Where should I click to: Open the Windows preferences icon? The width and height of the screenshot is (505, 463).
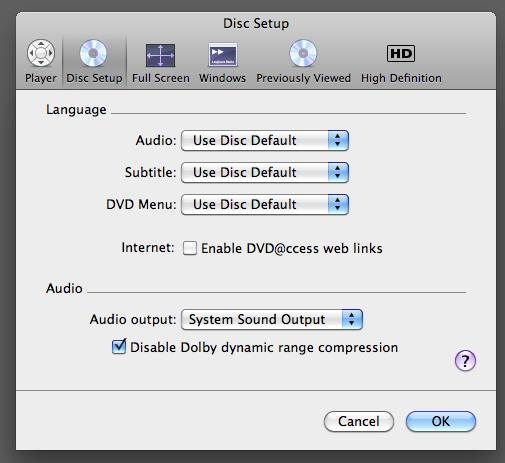223,55
